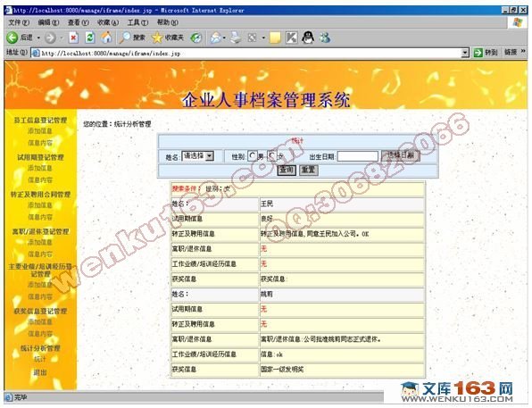Open the 工具 menu
Screen dimensions: 532x408
click(x=137, y=22)
